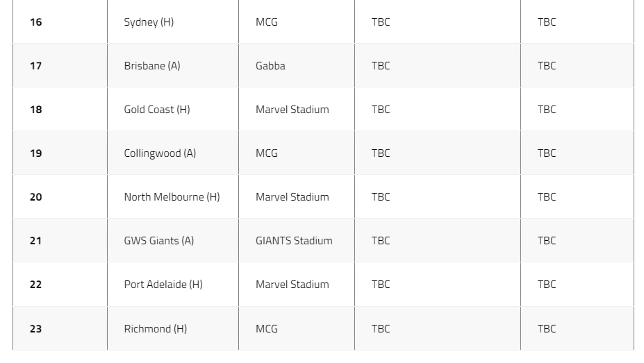Image resolution: width=644 pixels, height=363 pixels.
Task: Select the Sydney (H) opponent cell
Action: 173,22
